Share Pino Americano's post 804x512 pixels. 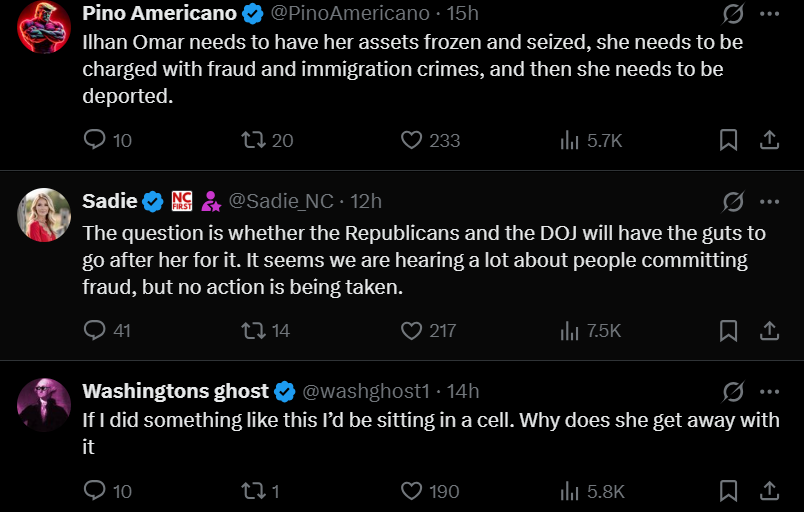click(x=769, y=140)
